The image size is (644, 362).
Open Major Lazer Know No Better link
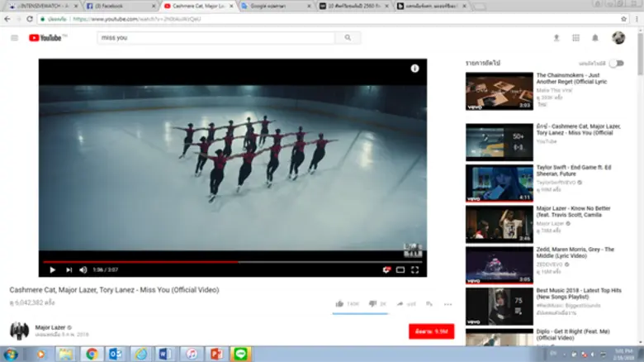[x=573, y=212]
